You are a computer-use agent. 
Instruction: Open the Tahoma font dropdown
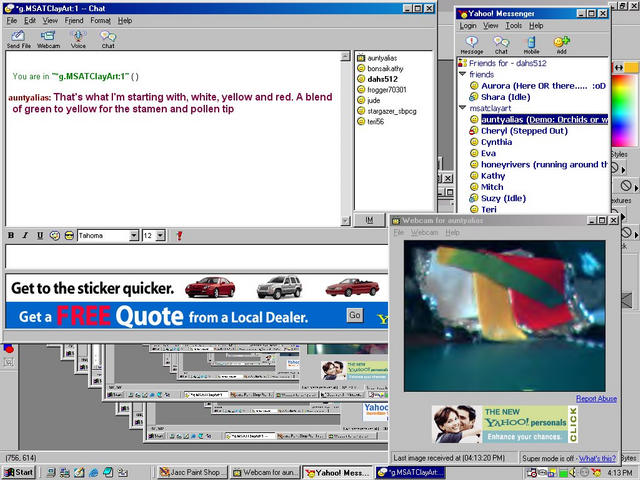[133, 236]
